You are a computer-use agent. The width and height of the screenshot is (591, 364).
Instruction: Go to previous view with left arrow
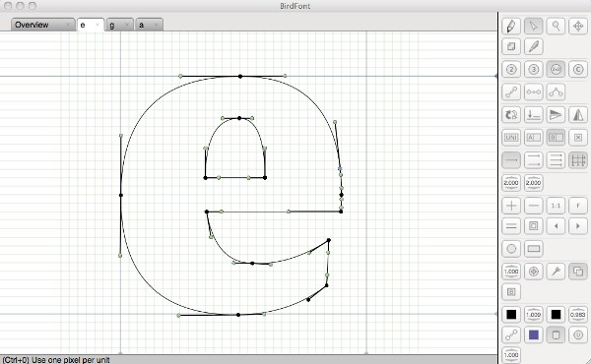coord(556,226)
